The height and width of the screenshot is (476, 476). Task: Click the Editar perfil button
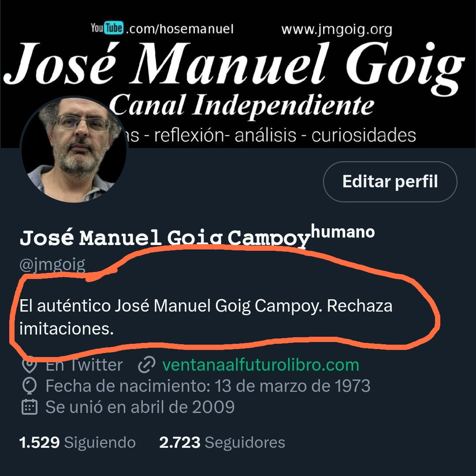point(390,182)
